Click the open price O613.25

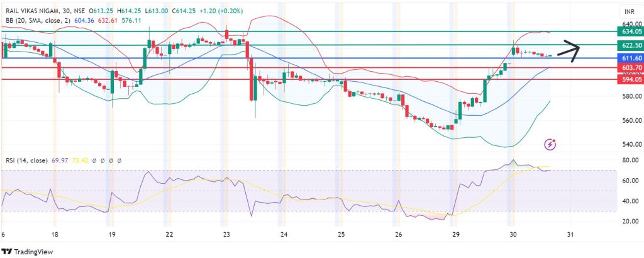[x=101, y=13]
